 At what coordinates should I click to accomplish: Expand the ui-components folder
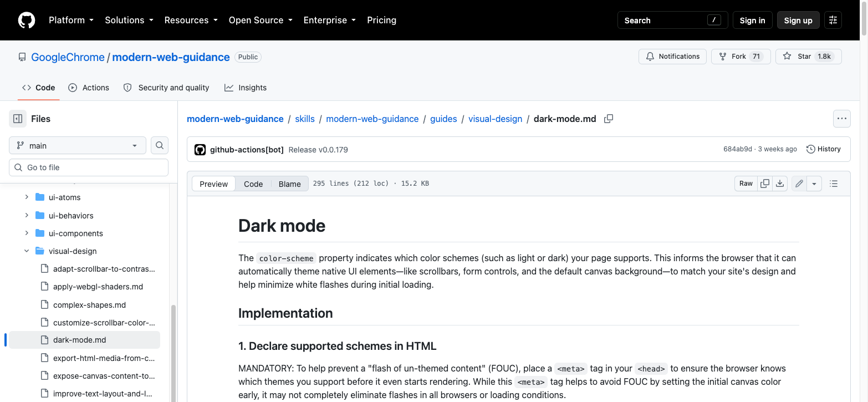27,233
